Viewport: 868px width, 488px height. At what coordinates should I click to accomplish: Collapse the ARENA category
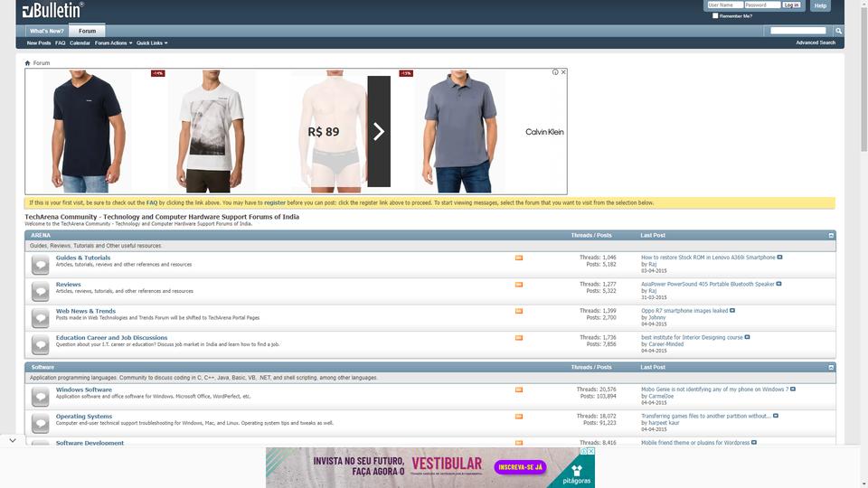coord(831,236)
